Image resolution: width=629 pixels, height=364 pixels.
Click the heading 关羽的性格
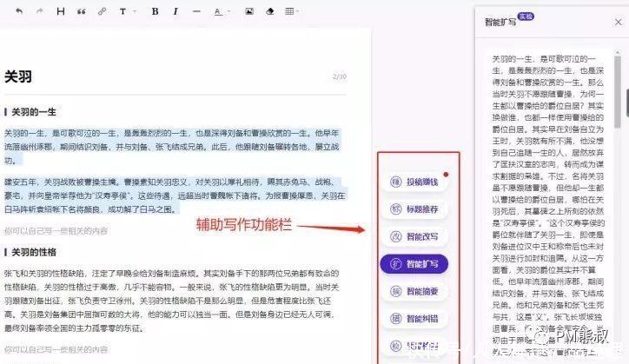[34, 252]
